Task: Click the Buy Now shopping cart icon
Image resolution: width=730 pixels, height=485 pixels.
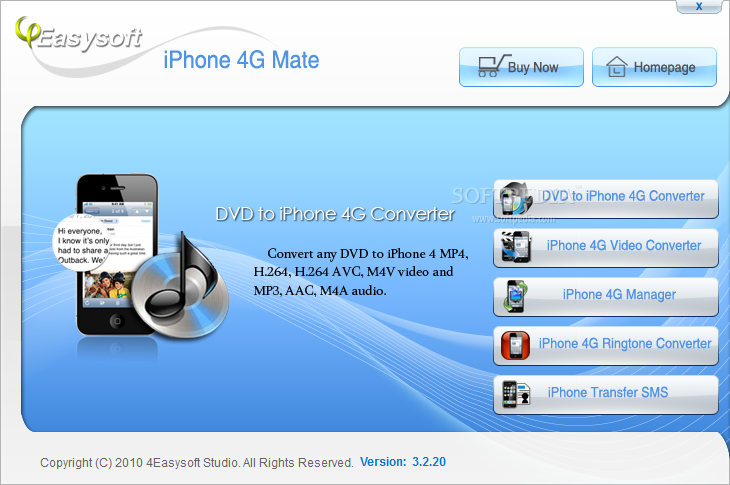Action: click(x=494, y=66)
